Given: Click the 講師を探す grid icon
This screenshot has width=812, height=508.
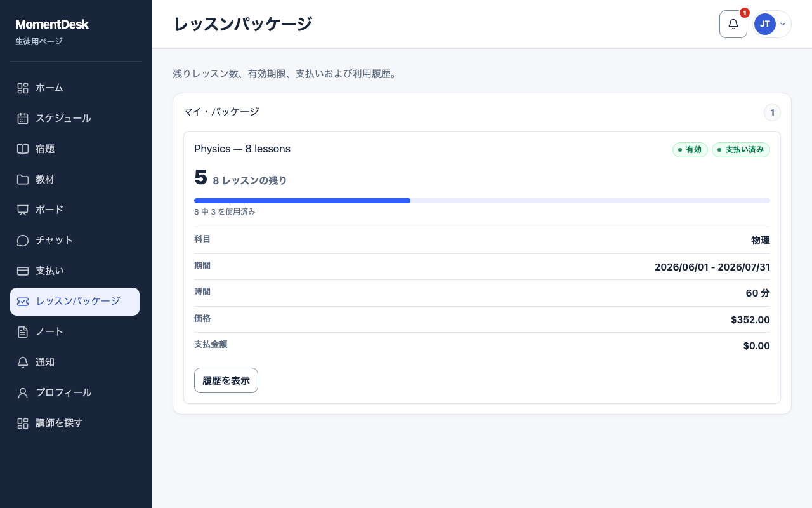Looking at the screenshot, I should point(23,424).
